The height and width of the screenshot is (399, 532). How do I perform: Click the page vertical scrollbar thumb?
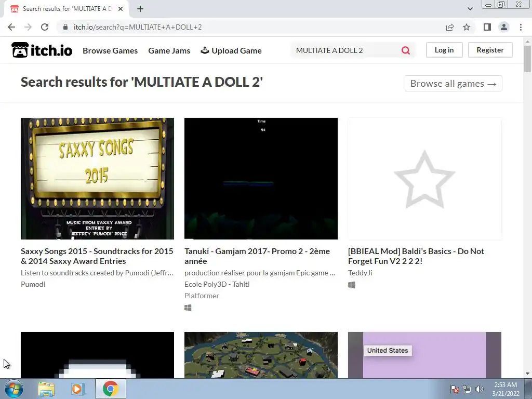pyautogui.click(x=527, y=58)
